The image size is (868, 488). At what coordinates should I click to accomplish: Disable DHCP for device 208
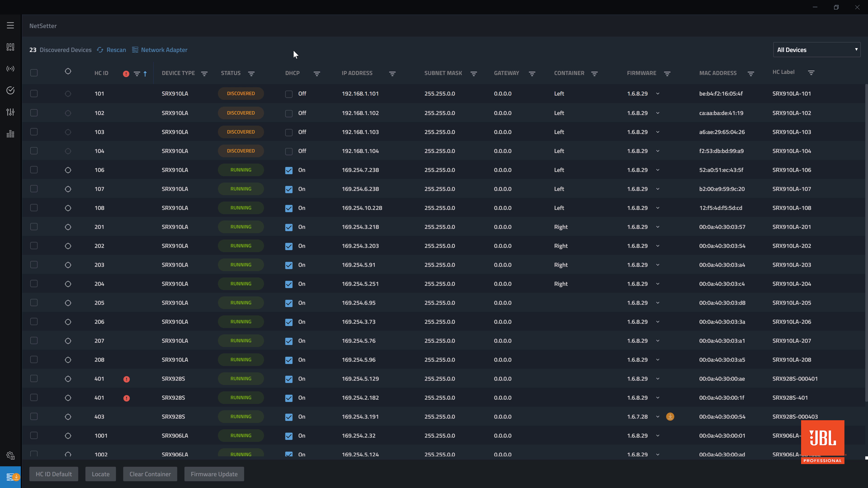(x=289, y=360)
